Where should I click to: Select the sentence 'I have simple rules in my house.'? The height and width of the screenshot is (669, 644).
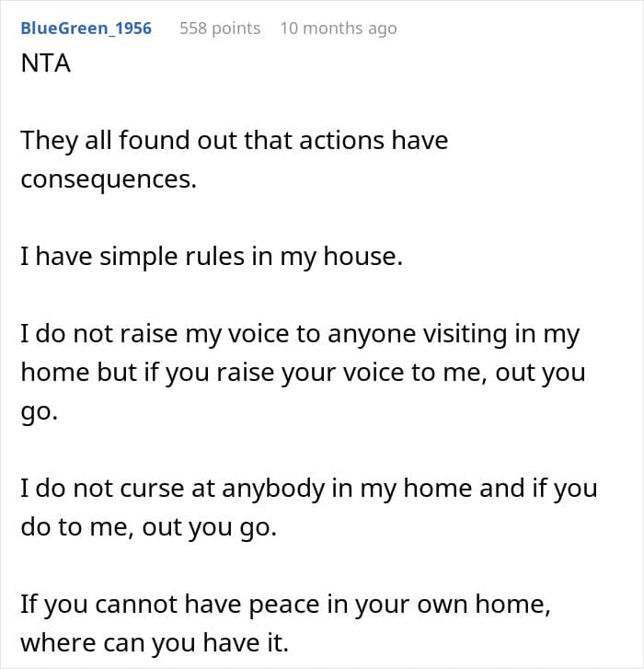tap(212, 257)
